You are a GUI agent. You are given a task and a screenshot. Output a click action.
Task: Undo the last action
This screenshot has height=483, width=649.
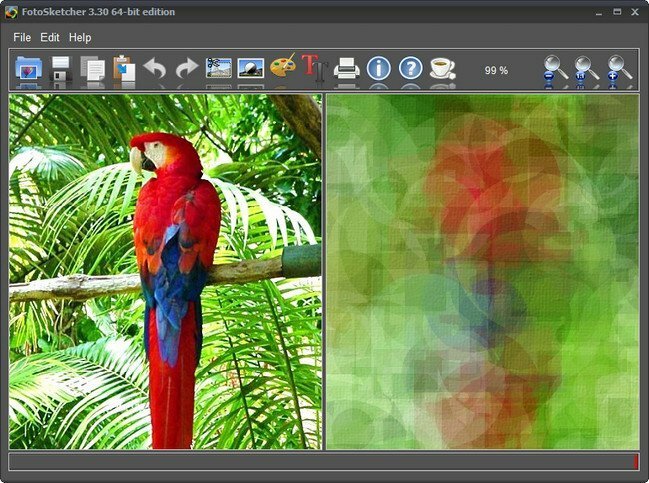click(155, 69)
